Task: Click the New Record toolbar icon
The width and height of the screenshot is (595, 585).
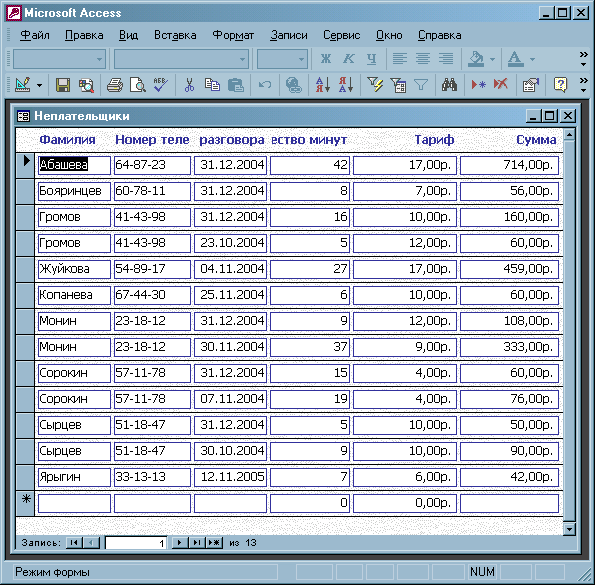Action: [x=478, y=85]
